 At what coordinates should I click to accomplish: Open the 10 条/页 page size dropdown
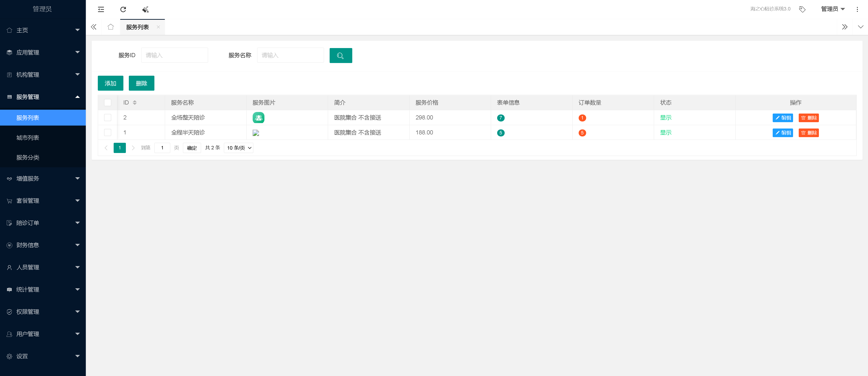click(239, 148)
